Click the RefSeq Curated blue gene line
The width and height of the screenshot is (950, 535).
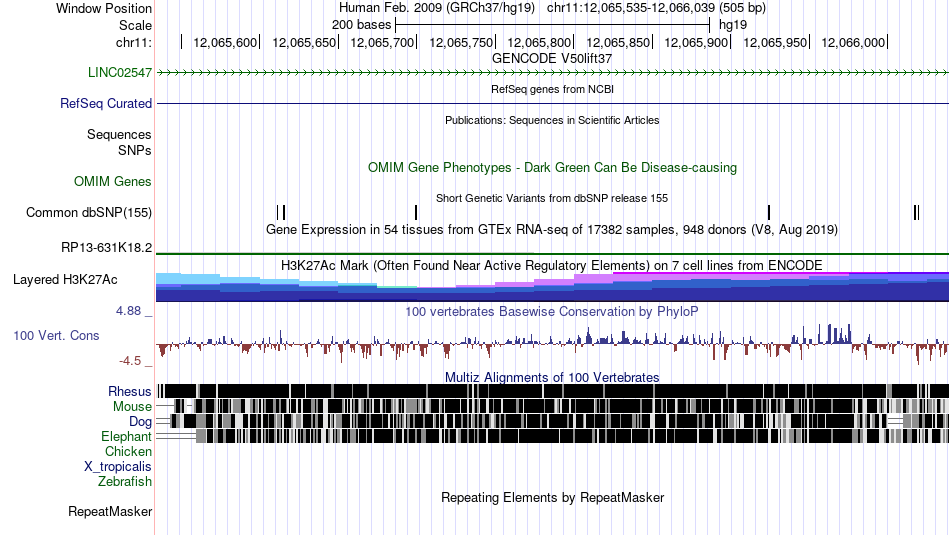[x=552, y=104]
